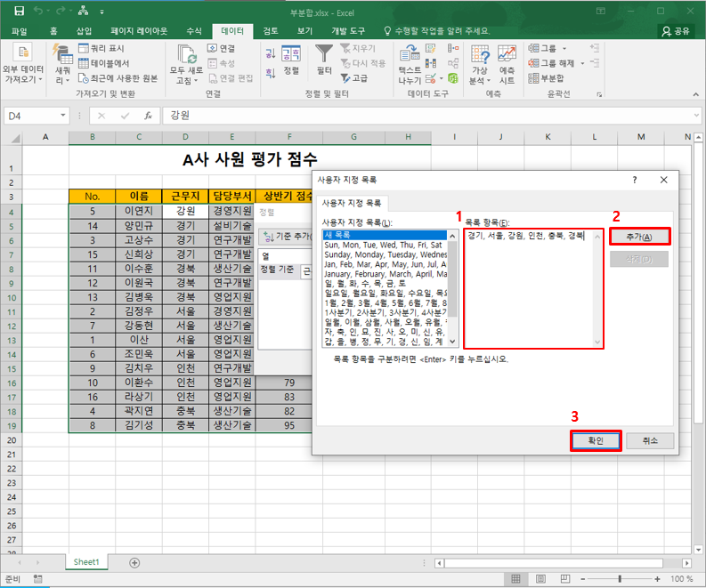Click the Save icon in quick access toolbar
Screen dimensions: 706x588
tap(19, 12)
